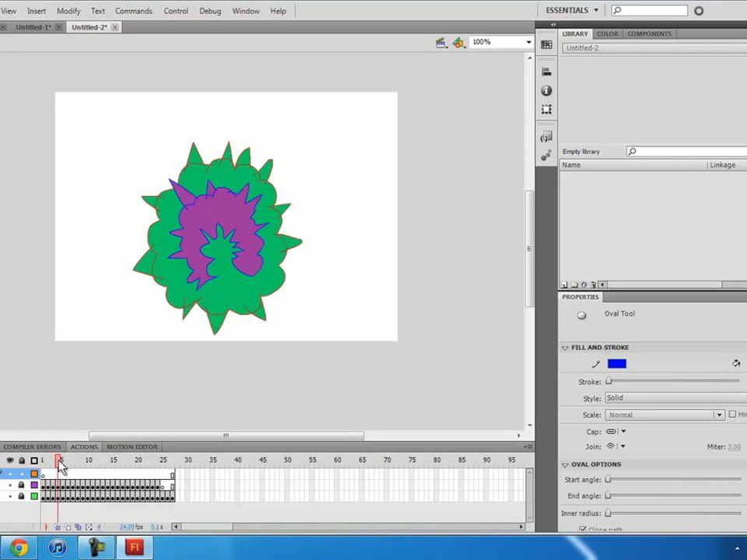The width and height of the screenshot is (747, 560).
Task: Click the New Folder icon in Library
Action: tap(574, 285)
